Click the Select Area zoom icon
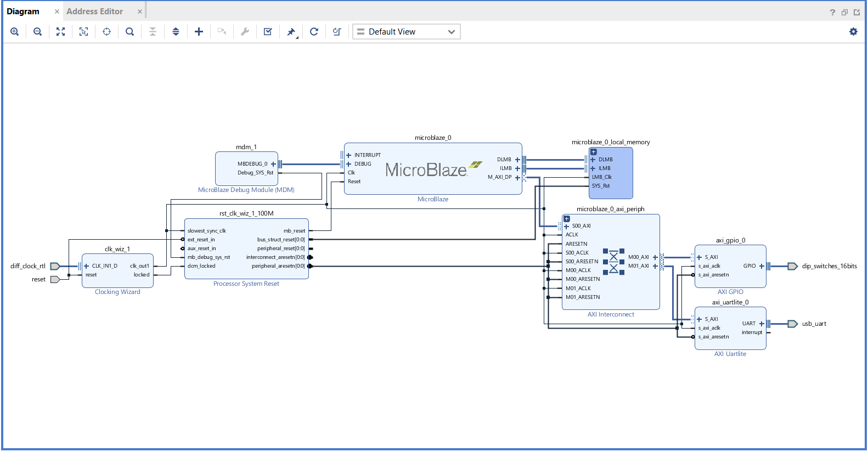Viewport: 868px width, 452px height. tap(84, 32)
